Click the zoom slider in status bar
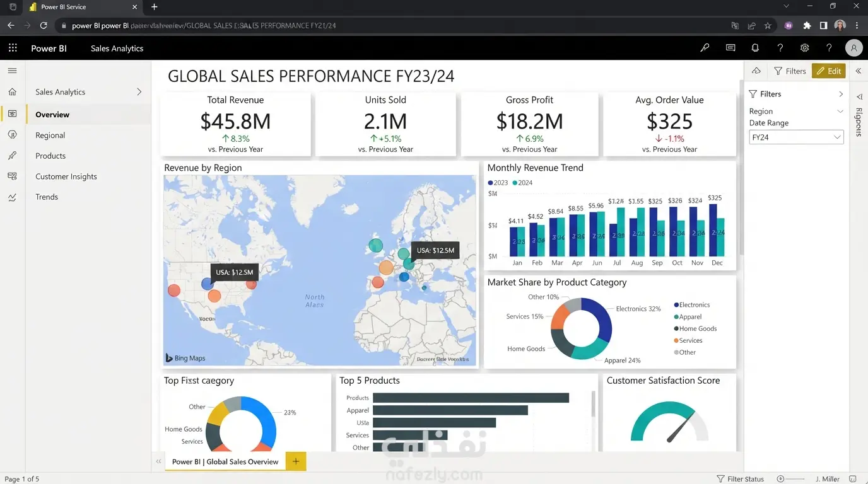868x484 pixels. (792, 479)
